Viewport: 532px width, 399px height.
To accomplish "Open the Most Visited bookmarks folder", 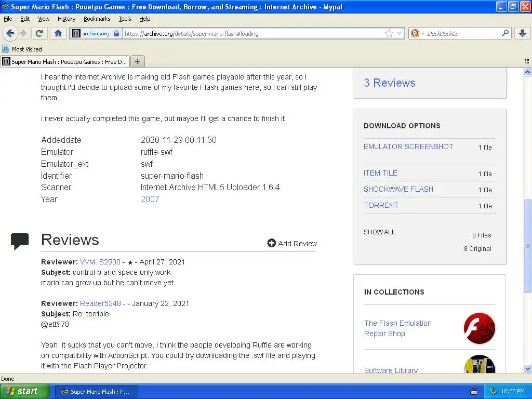I will coord(22,49).
